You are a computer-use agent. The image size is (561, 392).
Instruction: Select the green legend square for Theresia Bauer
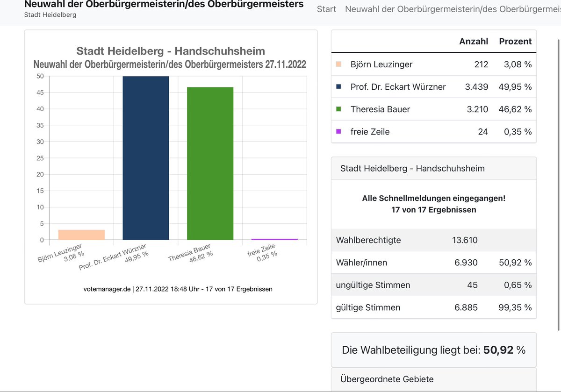[339, 109]
